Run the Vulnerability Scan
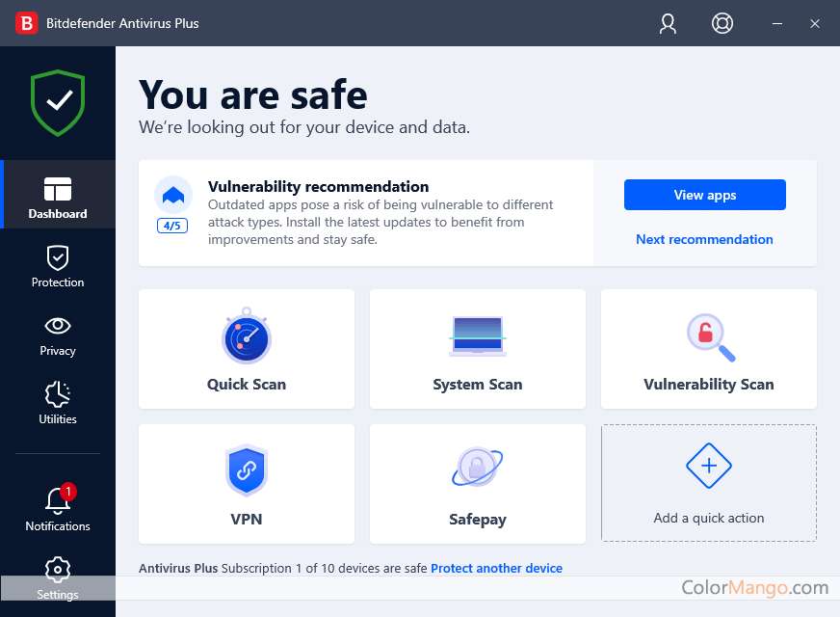This screenshot has width=840, height=617. (708, 349)
